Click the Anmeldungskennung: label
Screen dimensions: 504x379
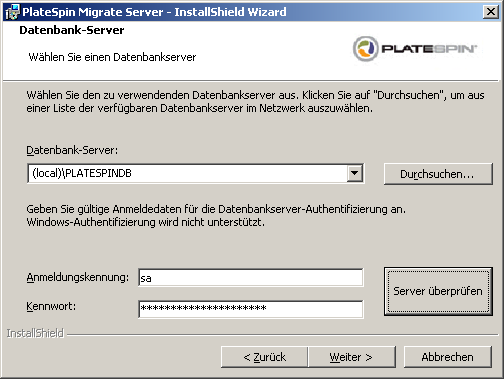coord(77,277)
